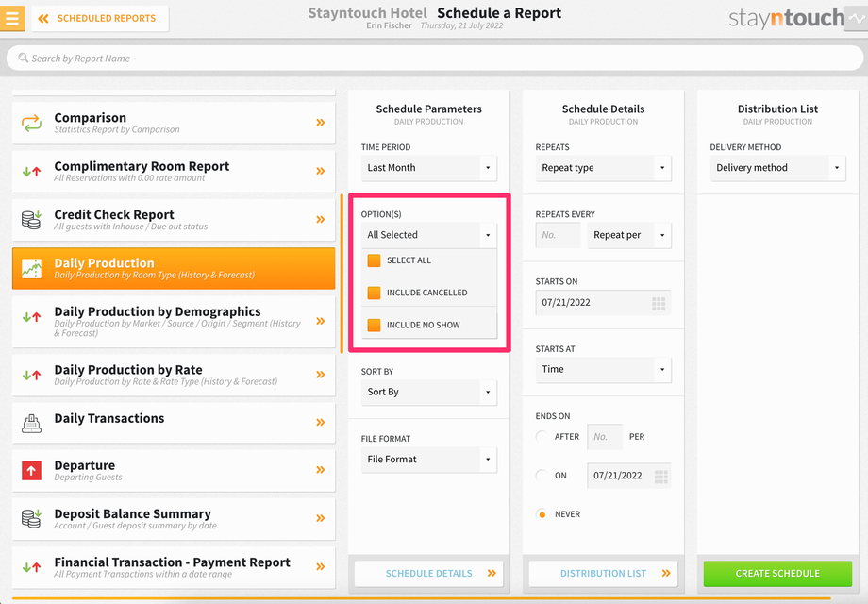Screen dimensions: 868x604
Task: Click chevron on Financial Transaction Payment Report
Action: click(x=321, y=567)
